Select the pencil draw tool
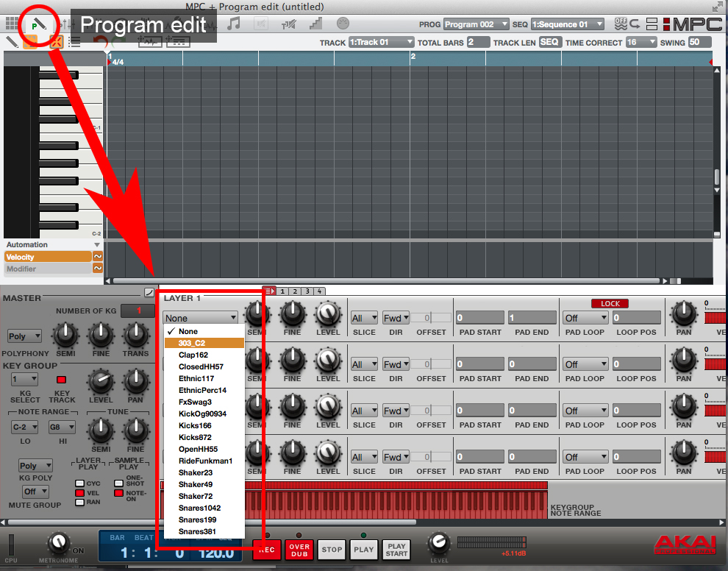The width and height of the screenshot is (728, 571). tap(12, 41)
